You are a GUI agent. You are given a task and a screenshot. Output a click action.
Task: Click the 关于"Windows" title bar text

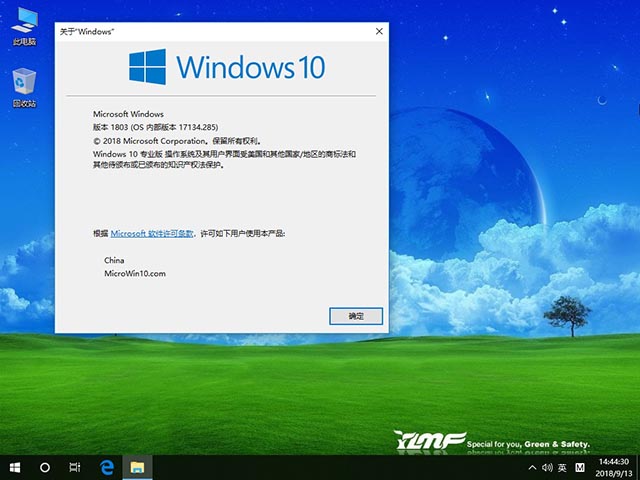click(87, 31)
